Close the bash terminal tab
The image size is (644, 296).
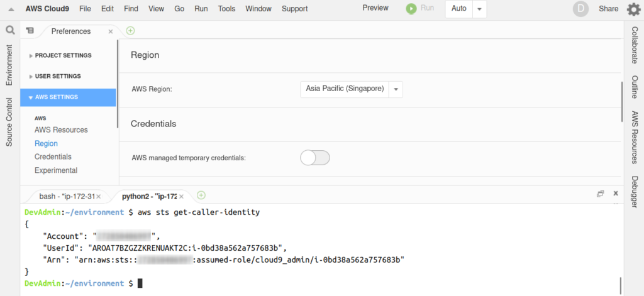[x=98, y=197]
